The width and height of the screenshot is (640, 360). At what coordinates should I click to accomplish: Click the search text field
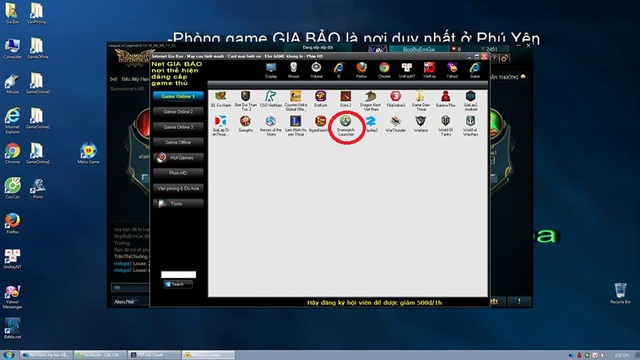point(178,274)
